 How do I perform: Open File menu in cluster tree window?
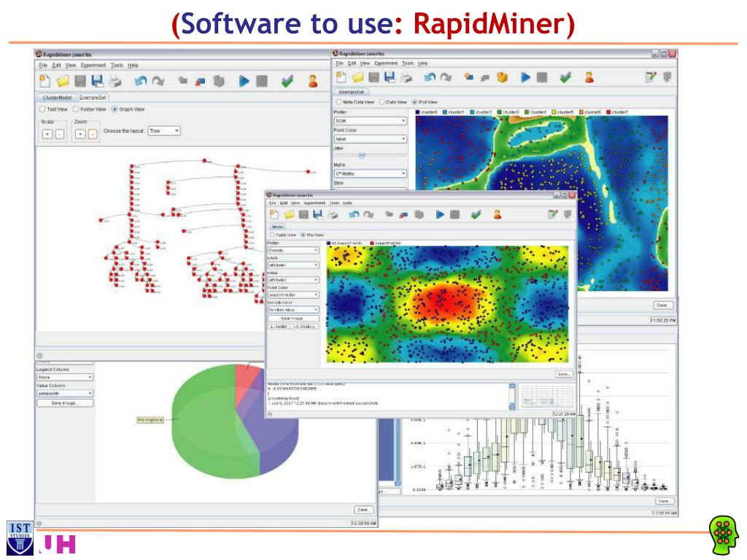[43, 65]
